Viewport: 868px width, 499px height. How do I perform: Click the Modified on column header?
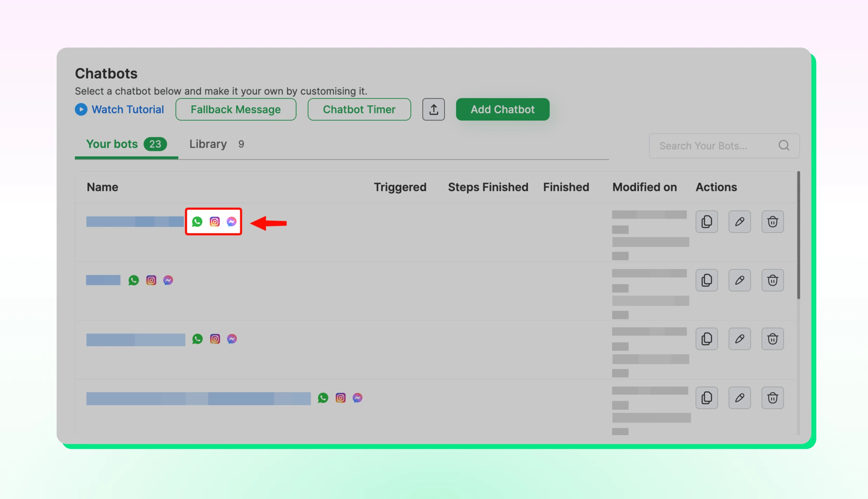point(645,187)
